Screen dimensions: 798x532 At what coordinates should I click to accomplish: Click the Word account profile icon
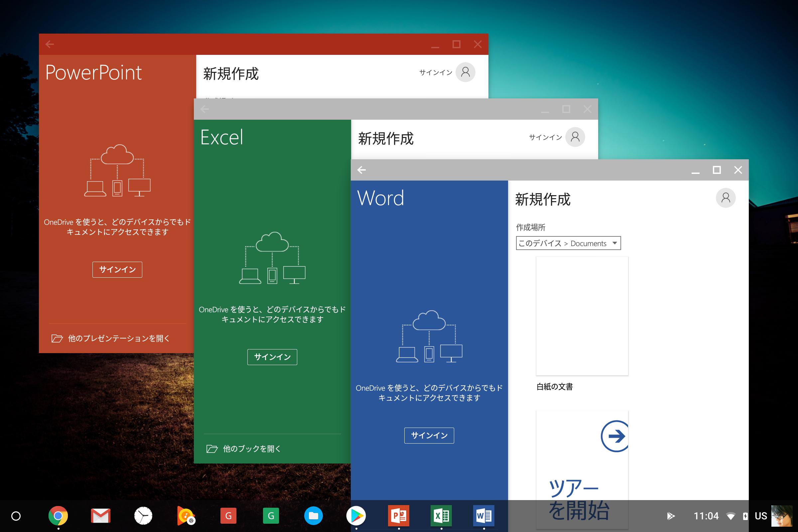pos(726,198)
